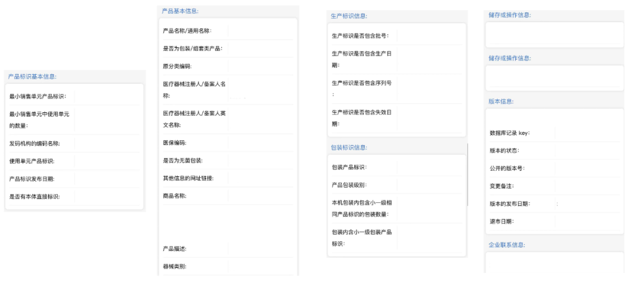Select the 产品名称/通用名称 label
This screenshot has width=644, height=283.
[x=187, y=31]
